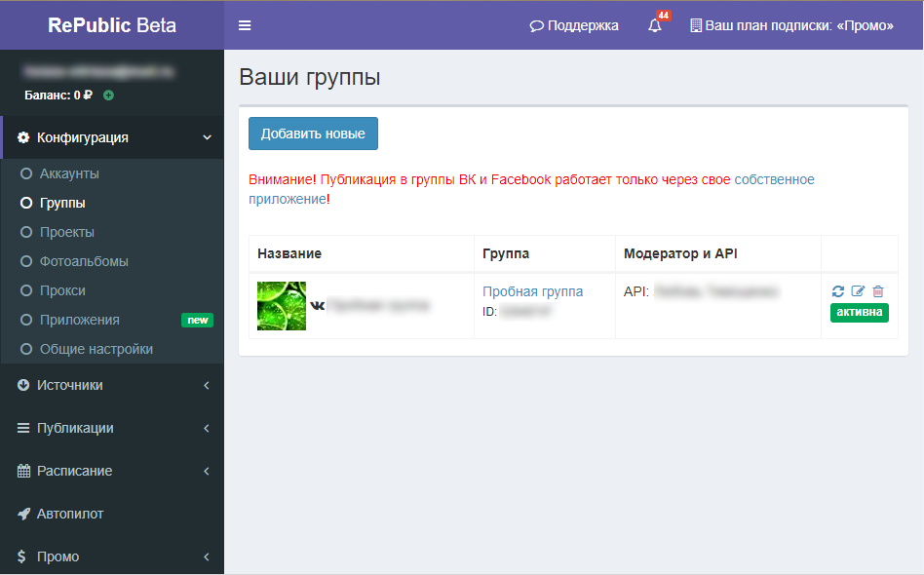Open the Прокси settings item
924x575 pixels.
(112, 290)
